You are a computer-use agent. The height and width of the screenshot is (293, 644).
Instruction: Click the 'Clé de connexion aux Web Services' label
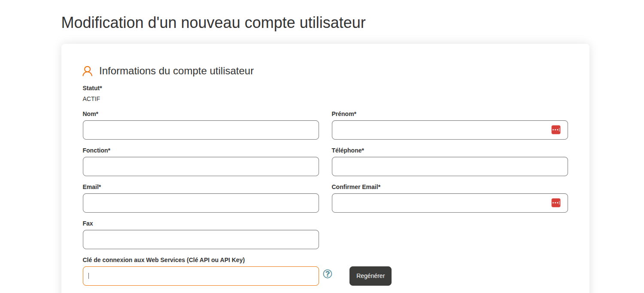[x=164, y=260]
